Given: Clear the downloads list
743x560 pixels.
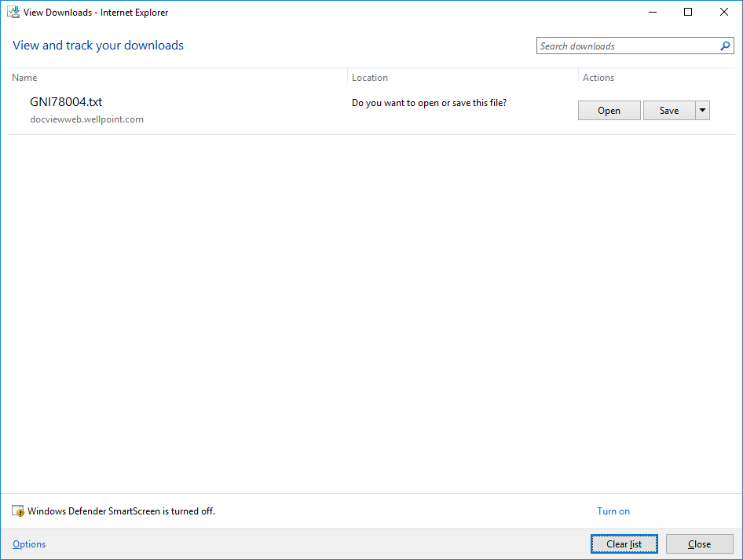Looking at the screenshot, I should pyautogui.click(x=624, y=544).
